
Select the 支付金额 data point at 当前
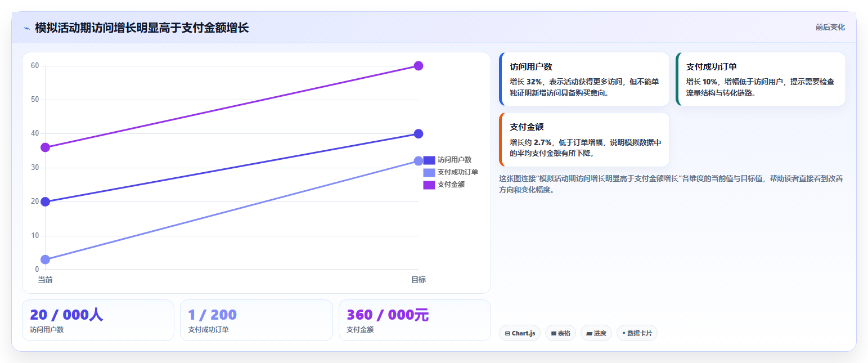(45, 147)
